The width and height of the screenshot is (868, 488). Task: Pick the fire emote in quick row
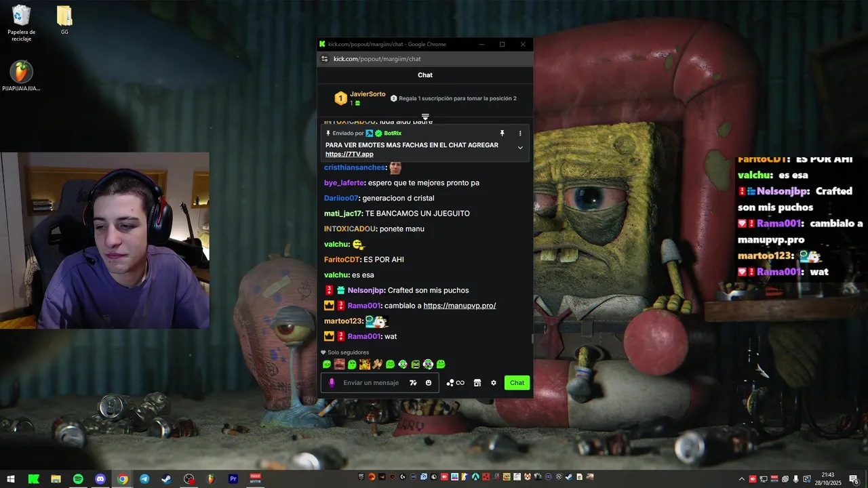[364, 365]
